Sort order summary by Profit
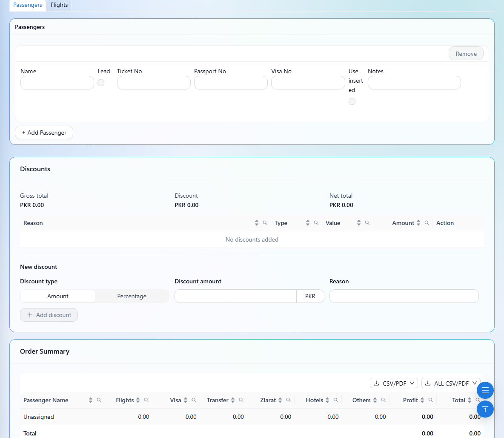Image resolution: width=504 pixels, height=438 pixels. pos(422,400)
